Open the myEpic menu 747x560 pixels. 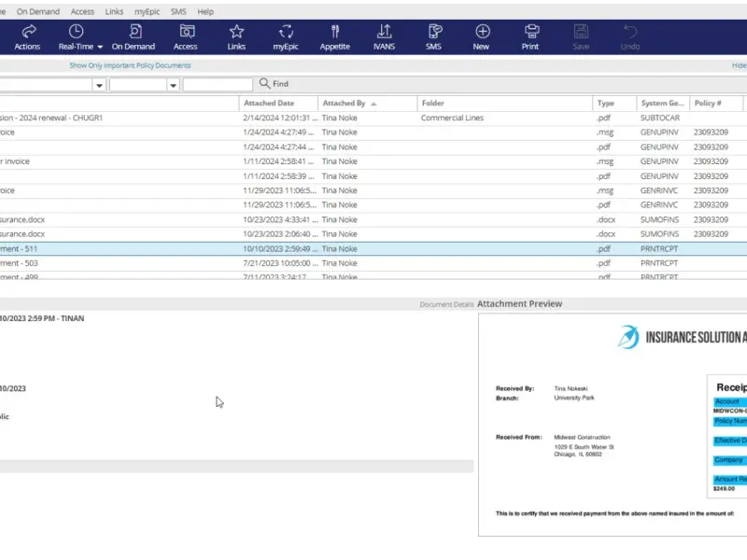147,11
